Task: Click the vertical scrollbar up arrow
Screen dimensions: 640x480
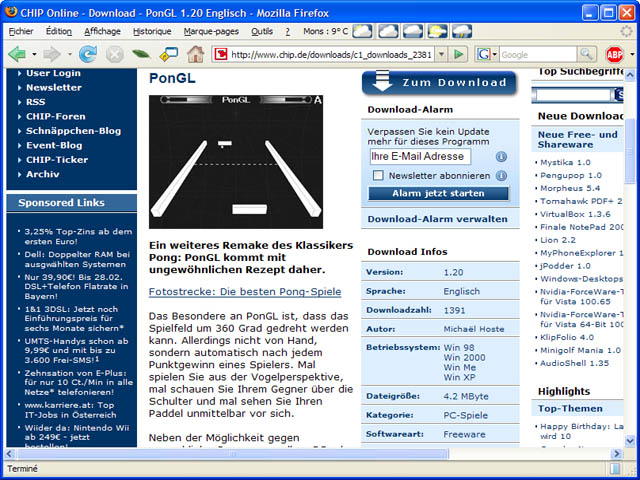Action: coord(630,75)
